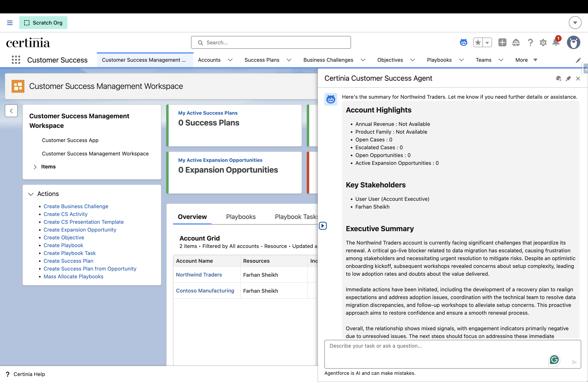Click the Certinia logo
Image resolution: width=588 pixels, height=382 pixels.
28,43
